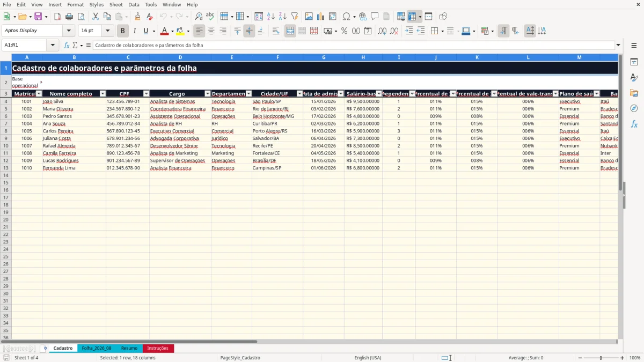Toggle the AutoFilter funnel icon
The width and height of the screenshot is (644, 362).
(x=295, y=17)
